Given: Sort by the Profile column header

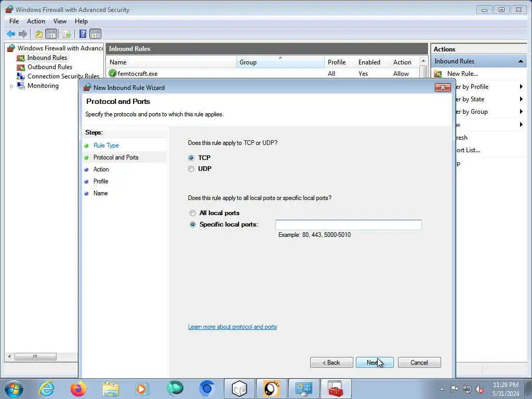Looking at the screenshot, I should [x=340, y=62].
